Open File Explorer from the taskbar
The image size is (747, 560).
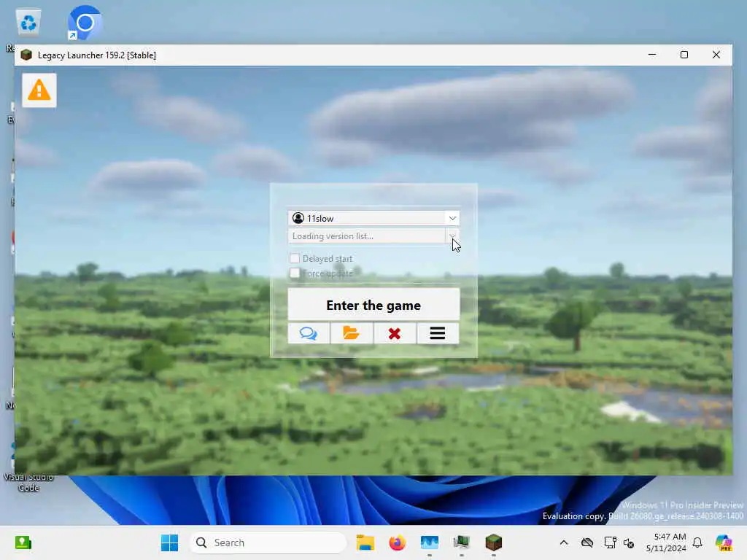pos(365,542)
